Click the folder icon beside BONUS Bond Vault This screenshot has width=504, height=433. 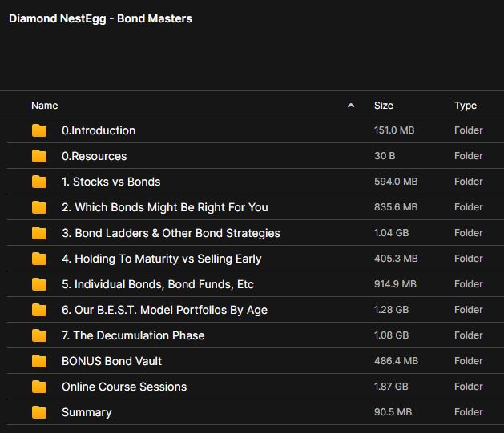(x=39, y=361)
